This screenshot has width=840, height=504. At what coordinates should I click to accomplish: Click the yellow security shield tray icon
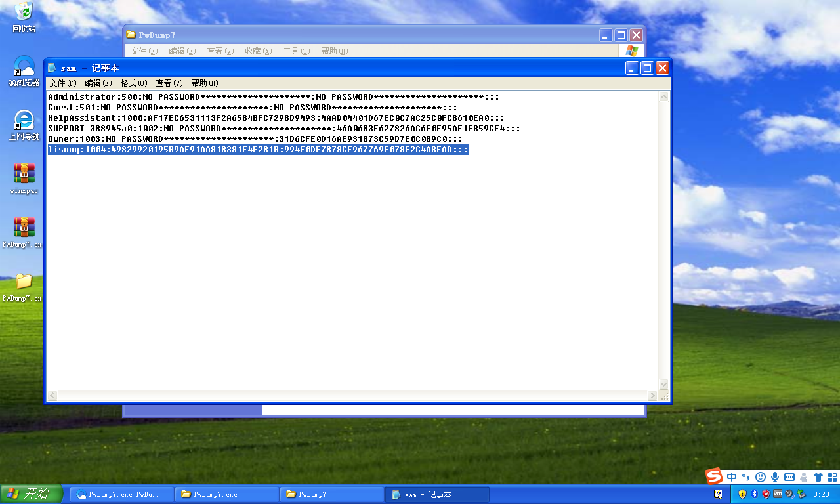pos(742,494)
